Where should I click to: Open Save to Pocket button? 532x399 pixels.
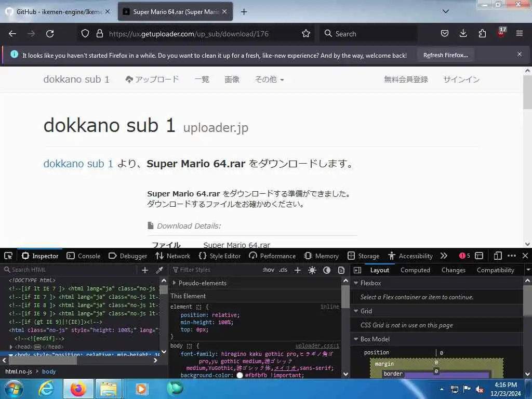click(x=445, y=34)
